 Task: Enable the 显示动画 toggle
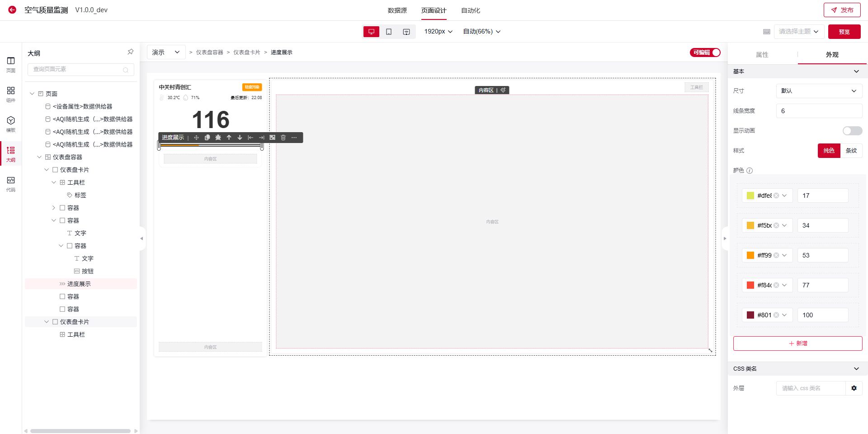click(852, 131)
